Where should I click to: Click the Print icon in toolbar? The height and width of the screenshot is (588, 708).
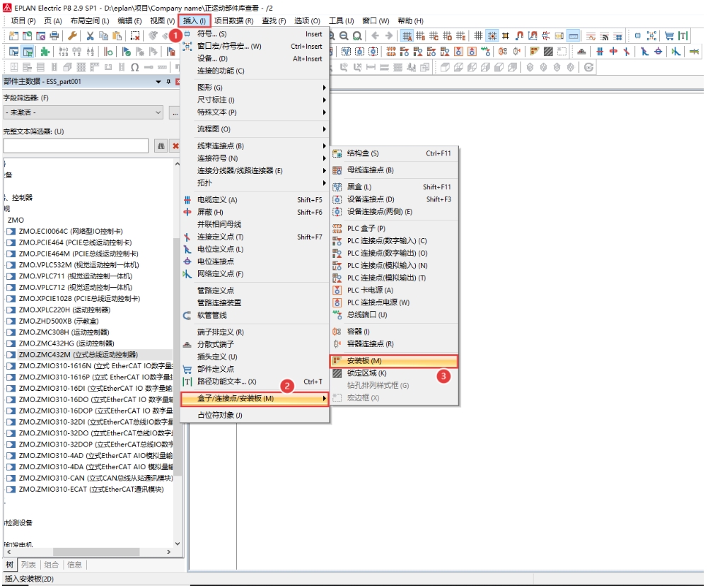[x=54, y=35]
